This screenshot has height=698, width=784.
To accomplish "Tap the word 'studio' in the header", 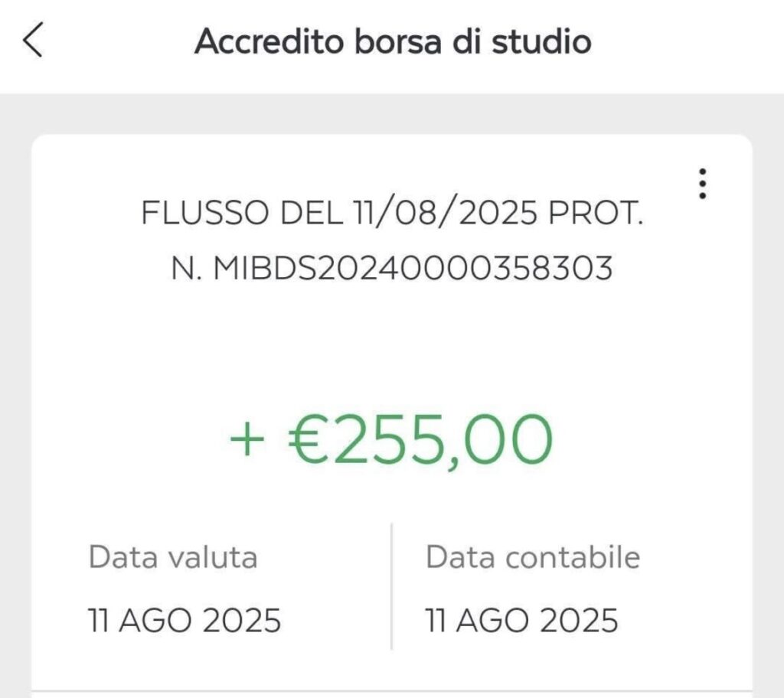I will point(541,41).
